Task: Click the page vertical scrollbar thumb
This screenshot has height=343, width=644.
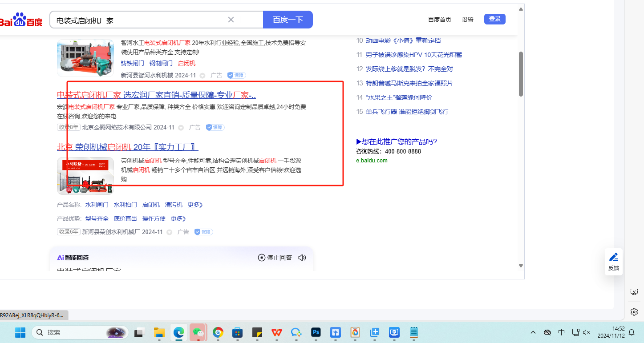Action: 521,74
